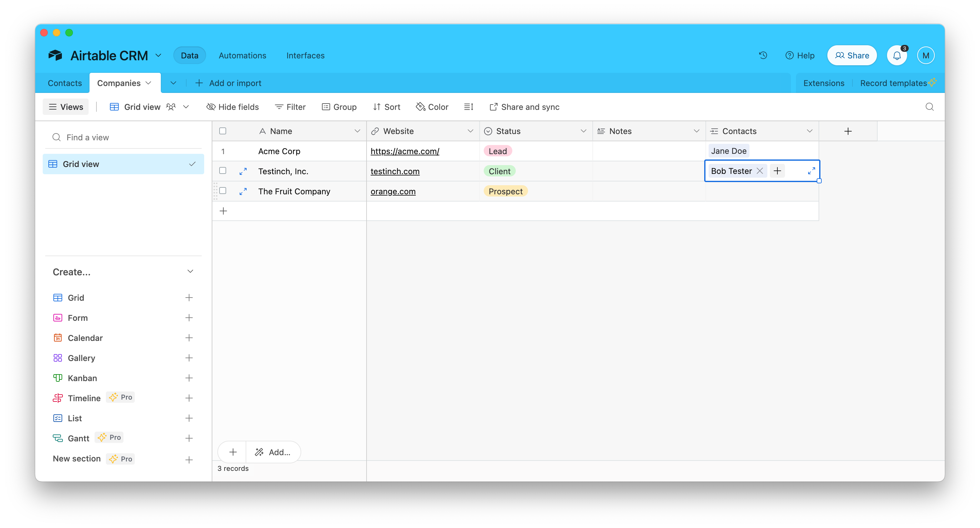Open Notes field dropdown

pyautogui.click(x=696, y=131)
